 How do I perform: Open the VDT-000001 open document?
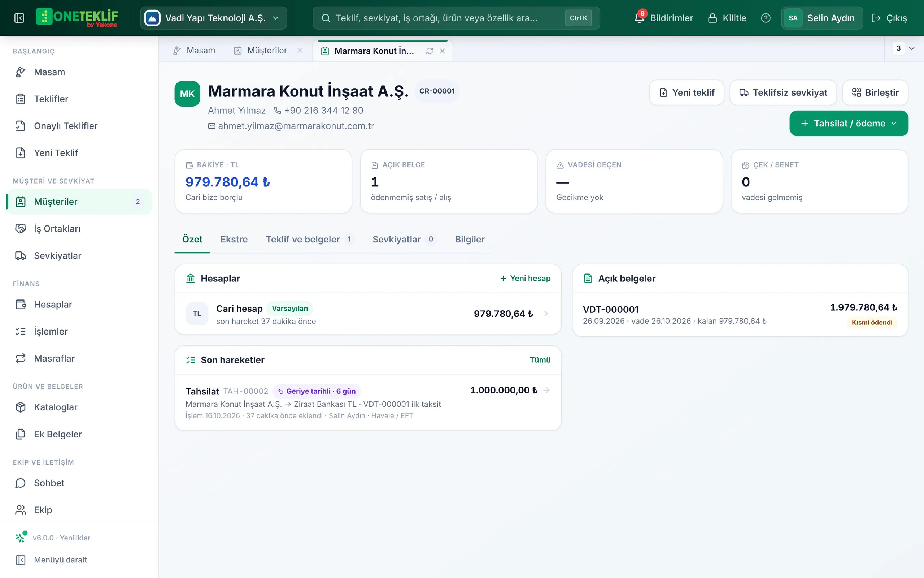(740, 315)
